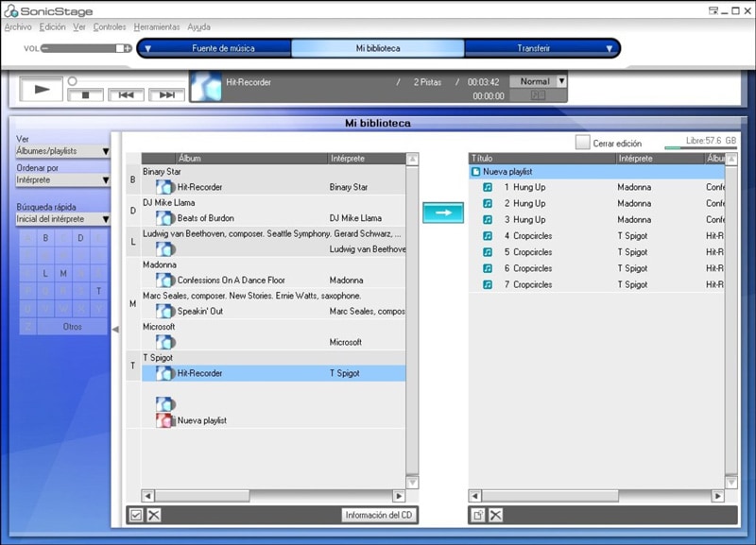
Task: Open the Ver Álbumes/playlists dropdown
Action: (62, 151)
